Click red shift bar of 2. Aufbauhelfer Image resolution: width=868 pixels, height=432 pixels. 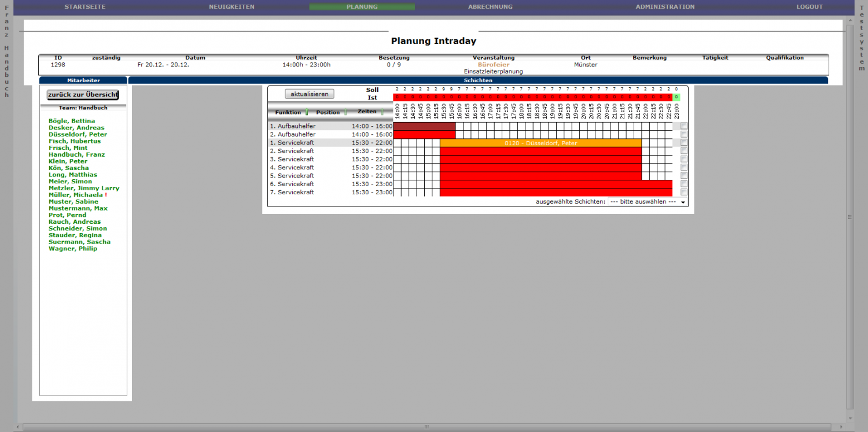pos(424,134)
